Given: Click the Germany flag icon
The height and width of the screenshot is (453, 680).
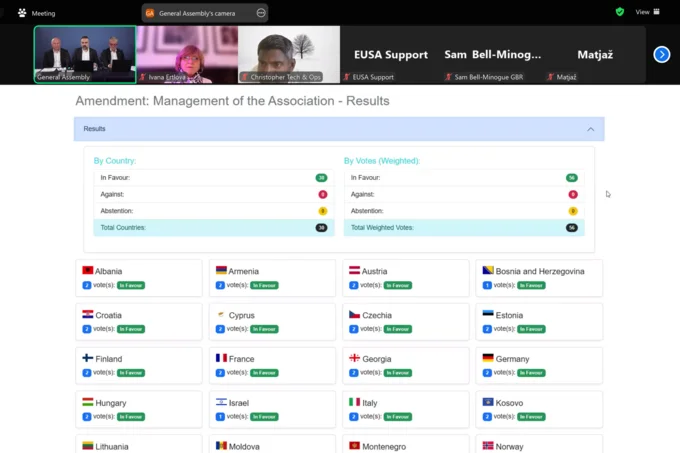Looking at the screenshot, I should coord(488,358).
